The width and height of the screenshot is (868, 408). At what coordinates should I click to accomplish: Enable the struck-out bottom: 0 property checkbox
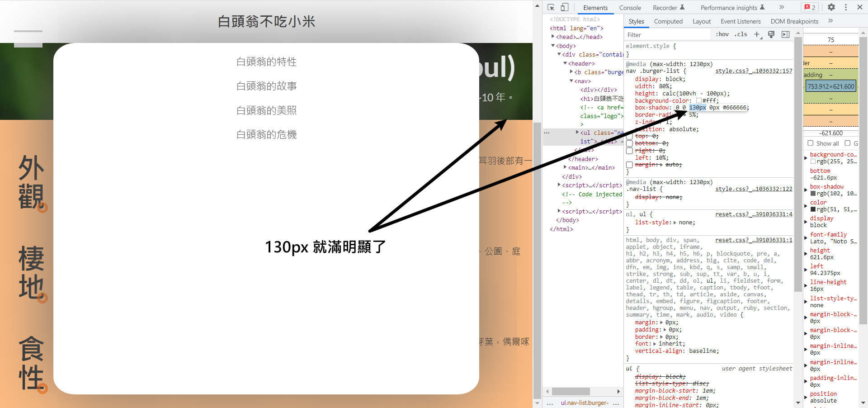tap(629, 143)
